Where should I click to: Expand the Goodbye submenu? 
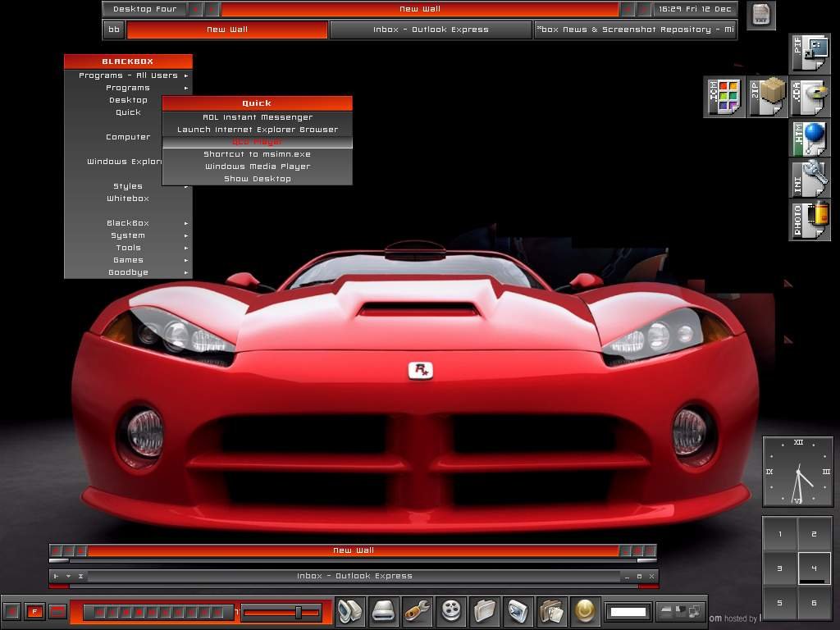[128, 272]
